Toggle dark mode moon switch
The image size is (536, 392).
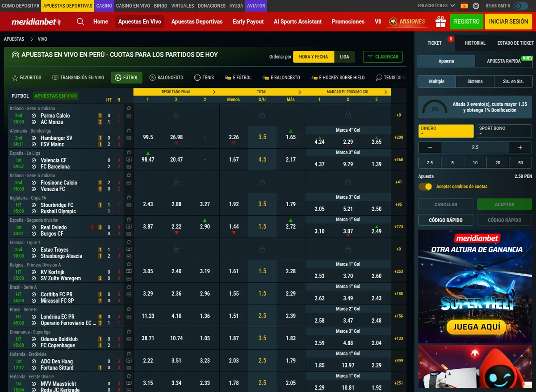click(x=520, y=6)
